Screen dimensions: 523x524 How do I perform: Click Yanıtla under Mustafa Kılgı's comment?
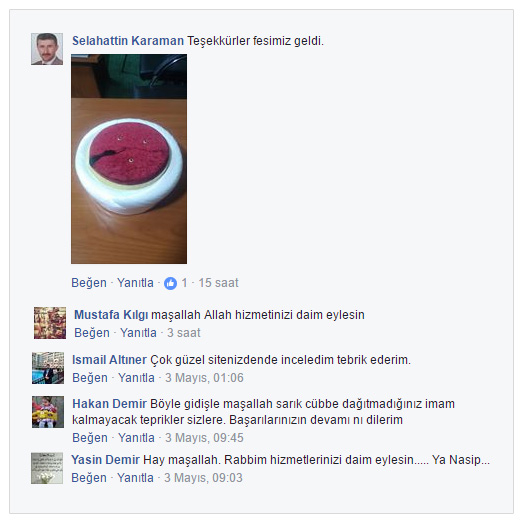tap(138, 333)
